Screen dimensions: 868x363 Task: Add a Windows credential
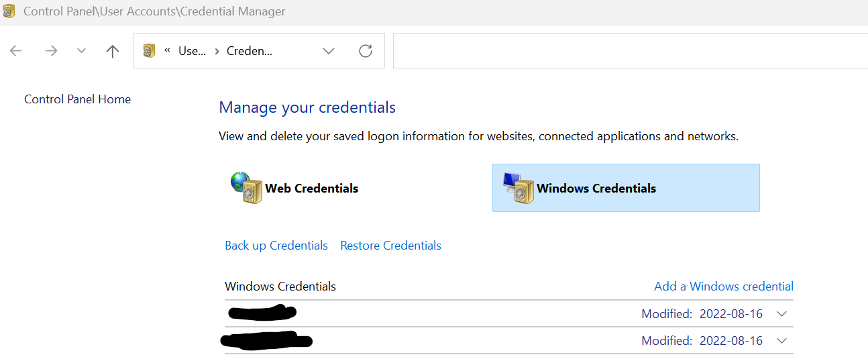[x=723, y=287]
